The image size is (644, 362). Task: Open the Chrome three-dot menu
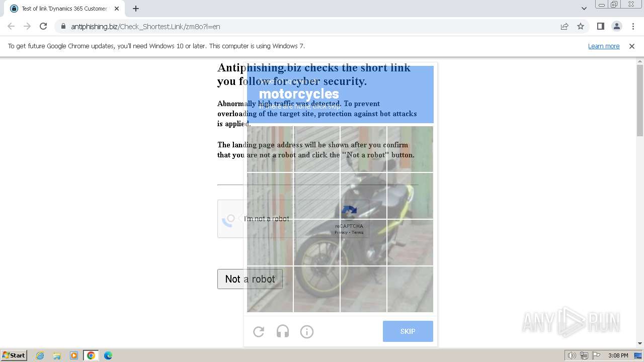(633, 26)
